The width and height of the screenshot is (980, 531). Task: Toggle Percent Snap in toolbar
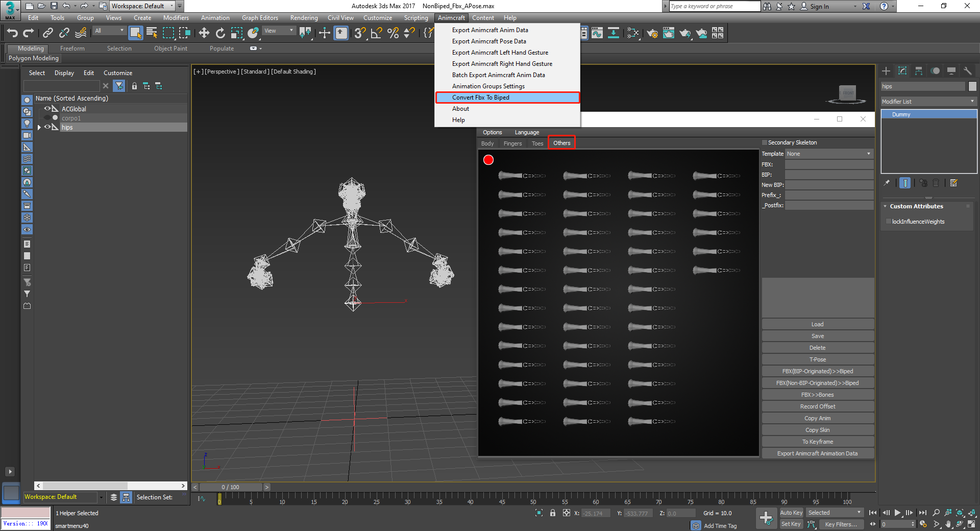393,33
